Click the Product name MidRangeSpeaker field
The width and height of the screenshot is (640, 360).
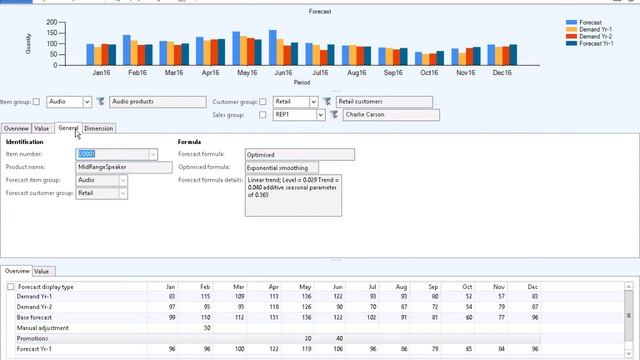pyautogui.click(x=124, y=167)
